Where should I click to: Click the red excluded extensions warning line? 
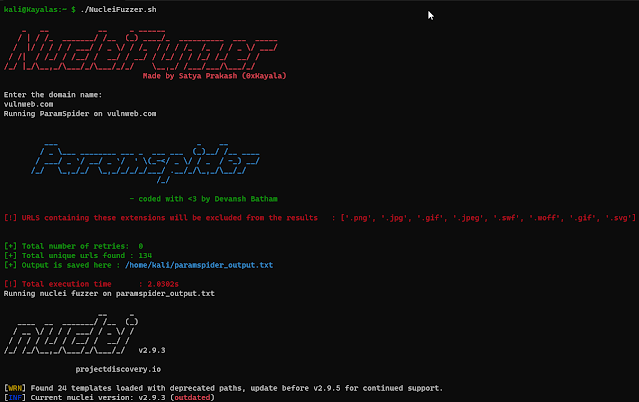pyautogui.click(x=320, y=218)
